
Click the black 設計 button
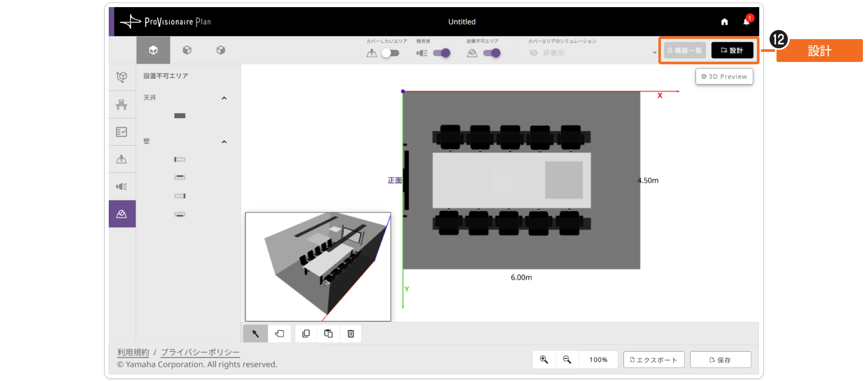pos(732,50)
